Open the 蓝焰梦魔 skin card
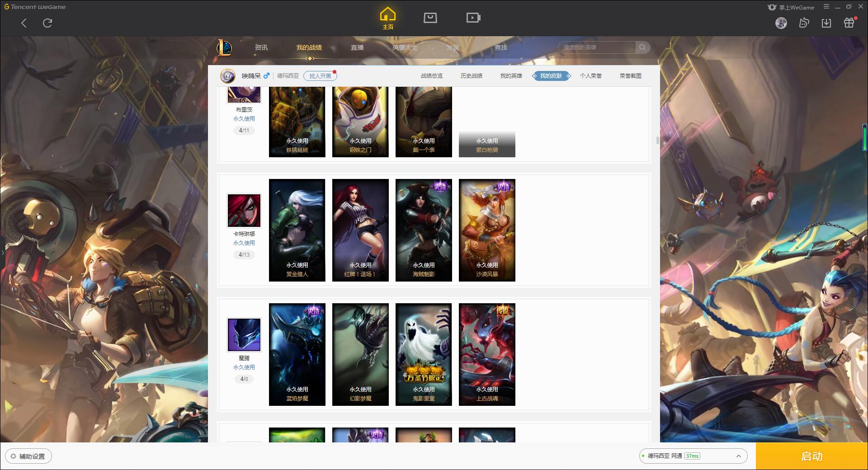 point(297,354)
